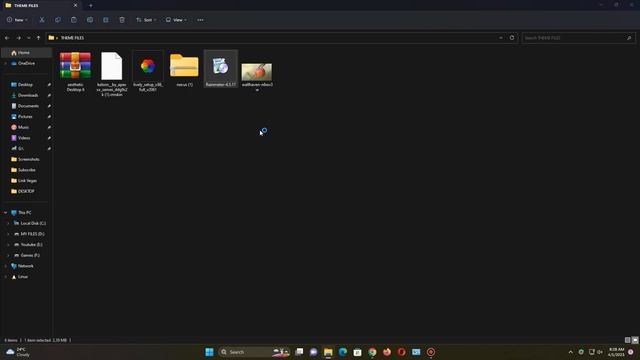The image size is (640, 360).
Task: Select the zipped nexus (1) folder
Action: tap(184, 69)
